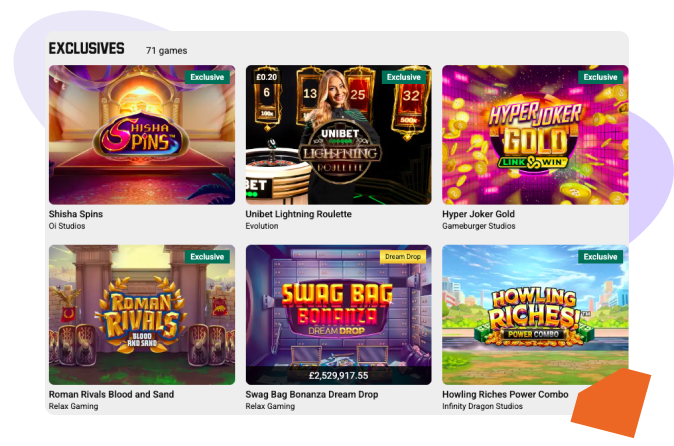
Task: Click the Gameburger Studios provider label
Action: (x=478, y=226)
